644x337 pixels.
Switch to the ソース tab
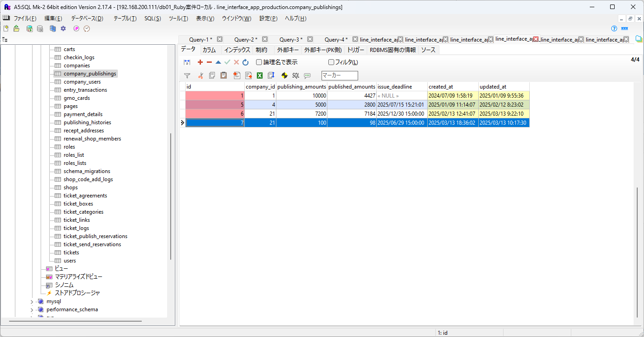click(428, 50)
